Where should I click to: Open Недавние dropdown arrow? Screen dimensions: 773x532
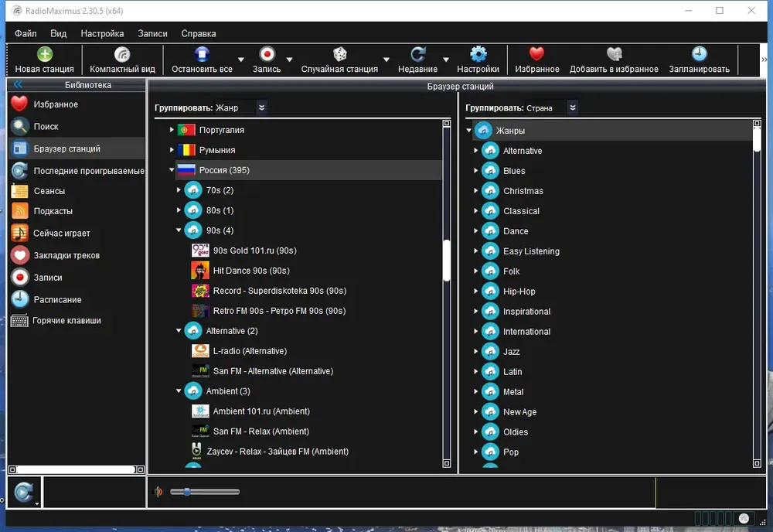(446, 60)
